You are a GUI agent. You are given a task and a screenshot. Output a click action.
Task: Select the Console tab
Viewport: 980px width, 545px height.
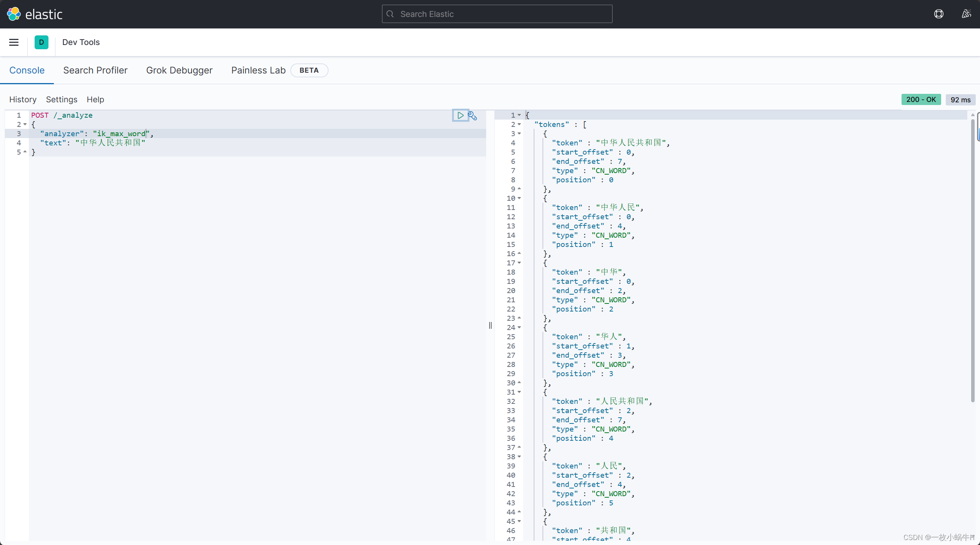27,70
